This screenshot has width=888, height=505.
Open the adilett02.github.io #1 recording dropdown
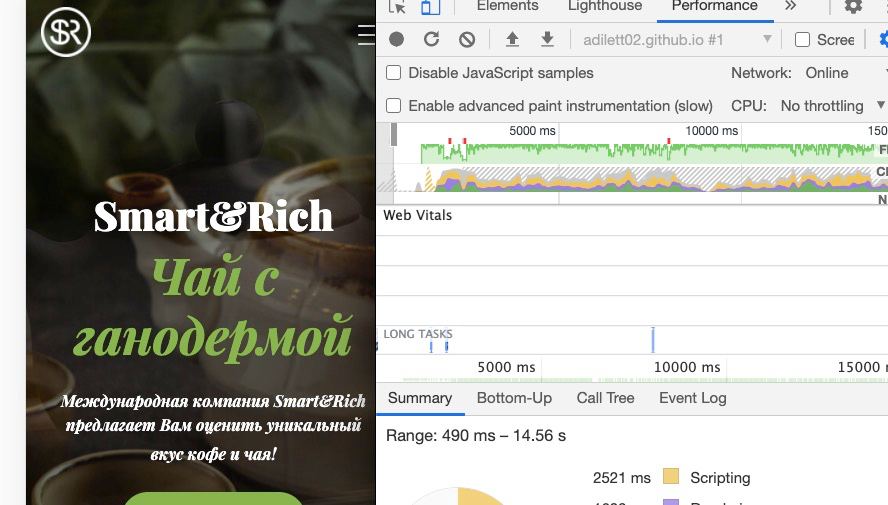(x=677, y=40)
